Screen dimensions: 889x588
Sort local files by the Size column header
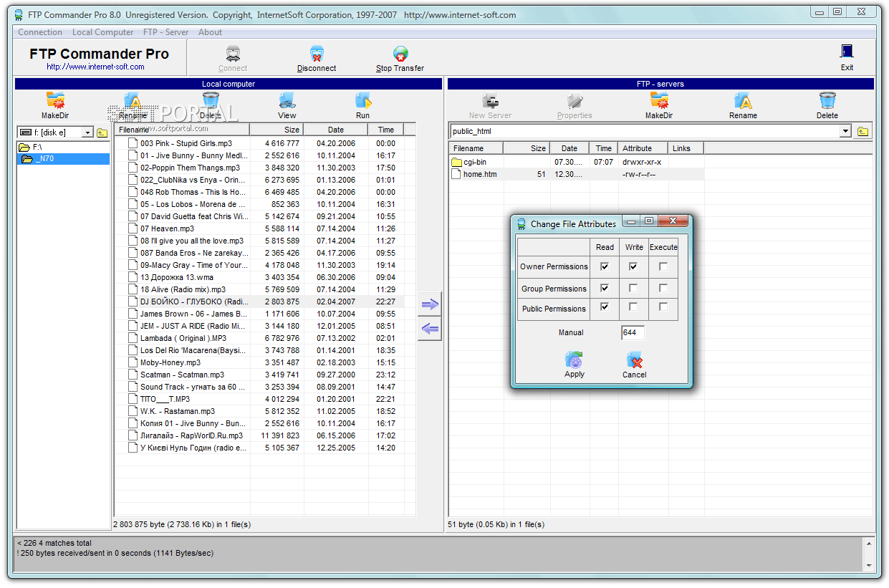pyautogui.click(x=277, y=130)
